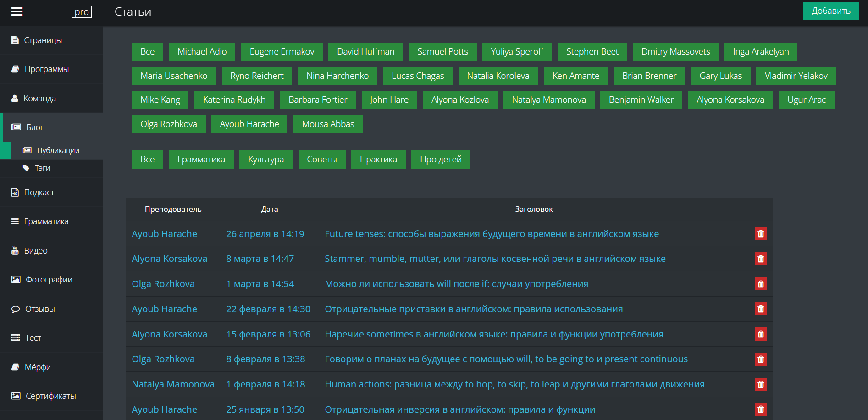The height and width of the screenshot is (420, 868).
Task: Delete the Future tenses article
Action: [x=761, y=234]
